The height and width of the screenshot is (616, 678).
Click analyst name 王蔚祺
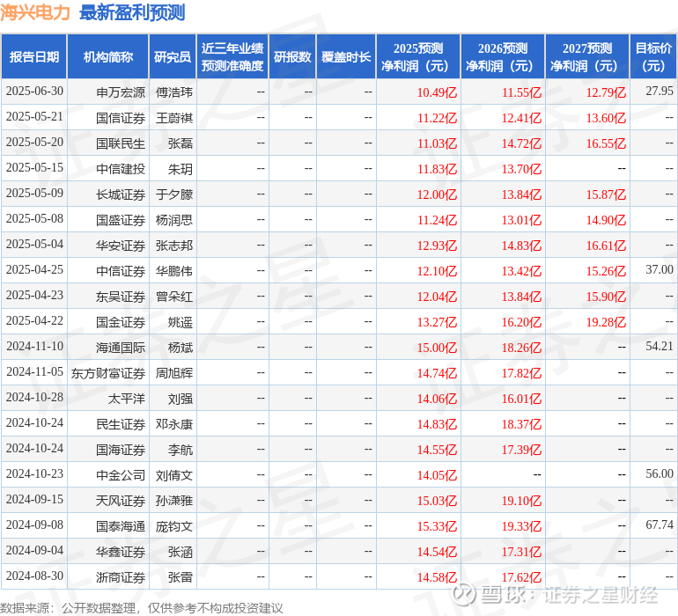point(173,118)
